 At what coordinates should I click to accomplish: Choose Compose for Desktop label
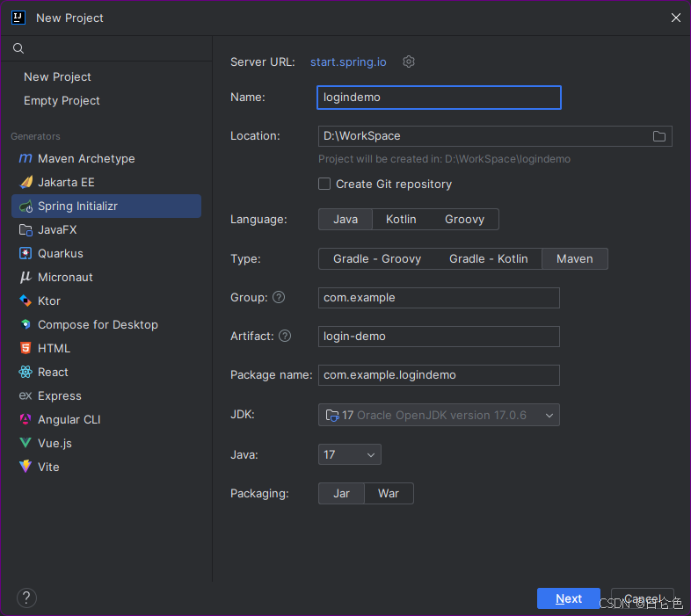[x=98, y=325]
